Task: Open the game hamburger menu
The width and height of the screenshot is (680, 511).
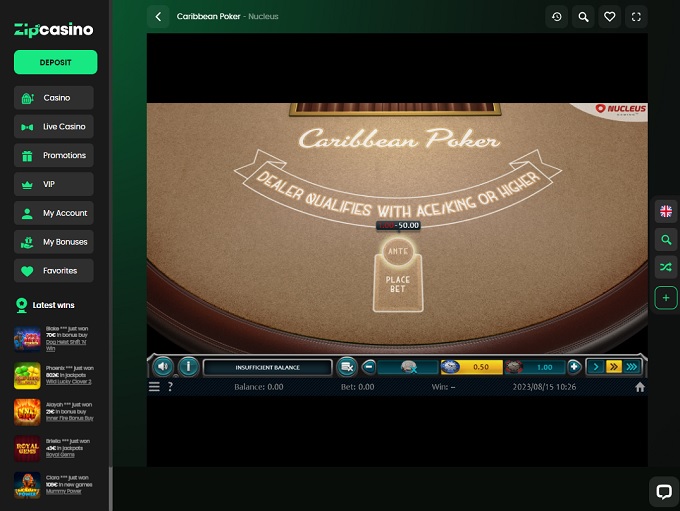Action: (x=154, y=387)
